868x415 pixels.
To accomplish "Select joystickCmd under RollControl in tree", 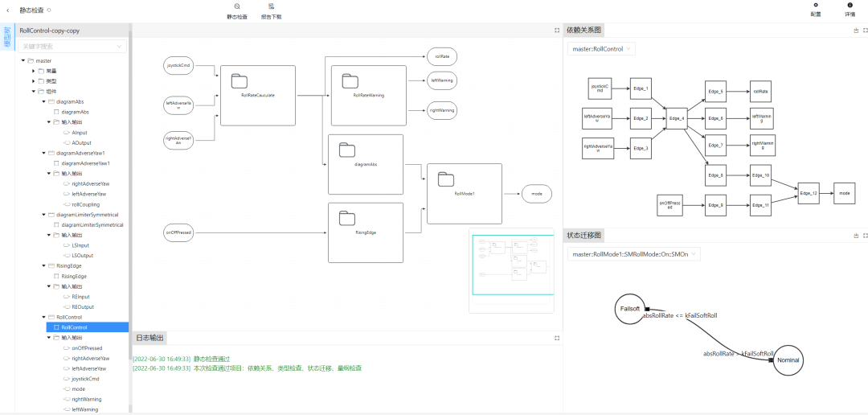I will tap(85, 379).
